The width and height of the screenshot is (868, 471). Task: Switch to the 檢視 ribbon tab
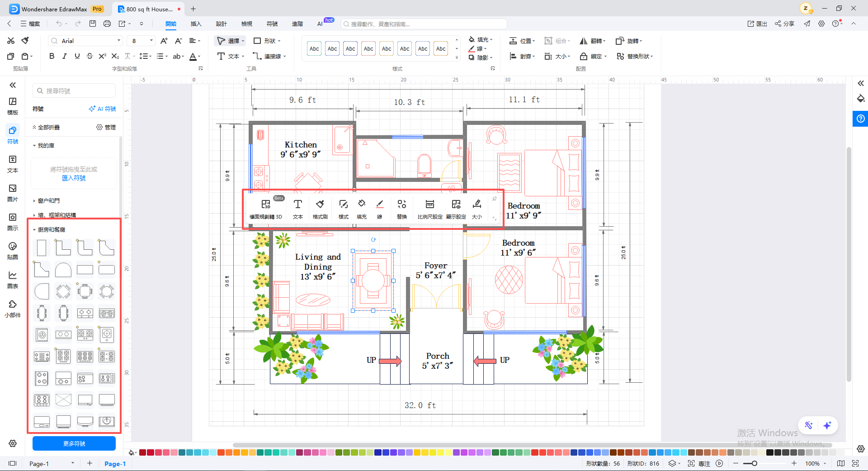point(246,24)
